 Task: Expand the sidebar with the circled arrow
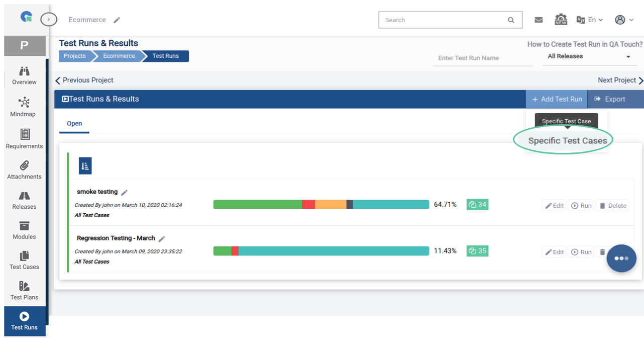[x=48, y=20]
